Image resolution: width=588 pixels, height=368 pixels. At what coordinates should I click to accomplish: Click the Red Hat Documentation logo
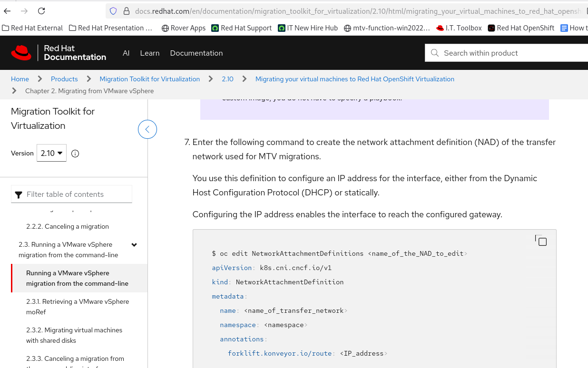59,53
